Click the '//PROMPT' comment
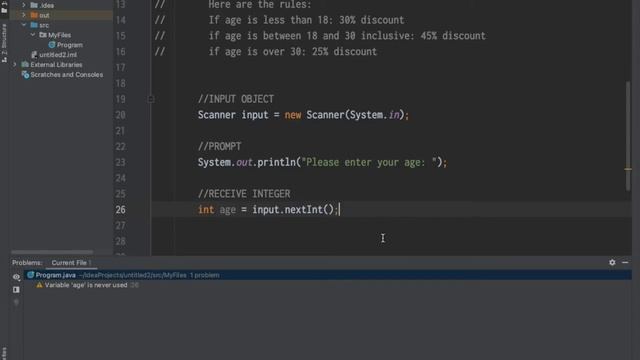The image size is (640, 360). tap(219, 147)
